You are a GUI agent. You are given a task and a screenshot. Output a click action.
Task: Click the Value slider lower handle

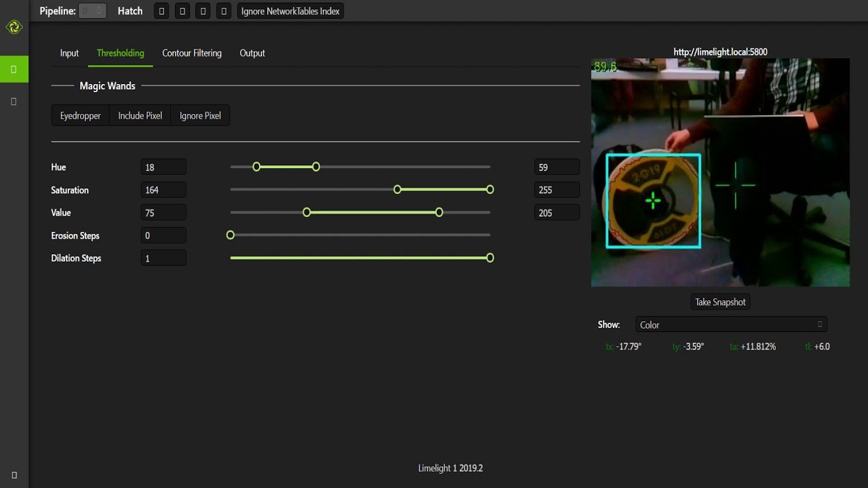click(307, 213)
